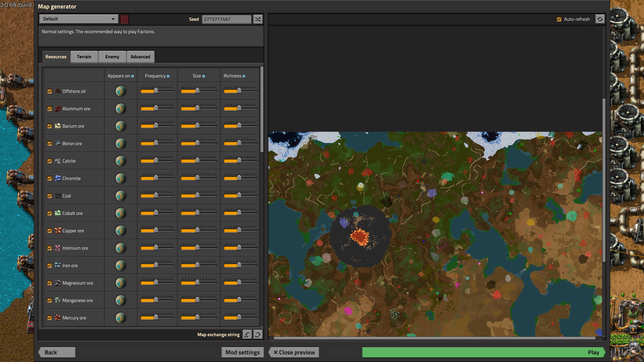Open the Enemy settings tab
644x362 pixels.
(x=112, y=57)
